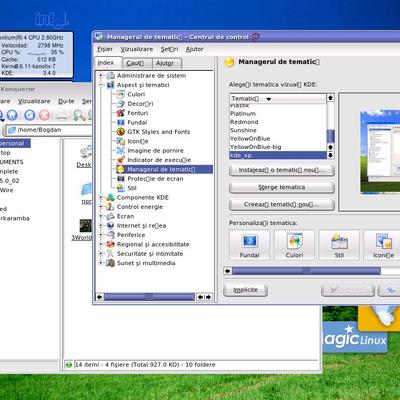Open Fundal customization tile
400x400 pixels.
click(x=249, y=245)
